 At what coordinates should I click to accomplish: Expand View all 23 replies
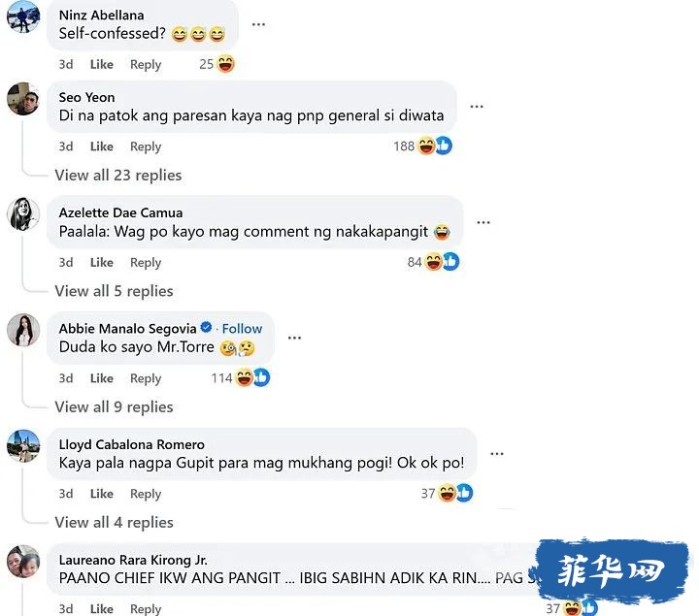[118, 175]
